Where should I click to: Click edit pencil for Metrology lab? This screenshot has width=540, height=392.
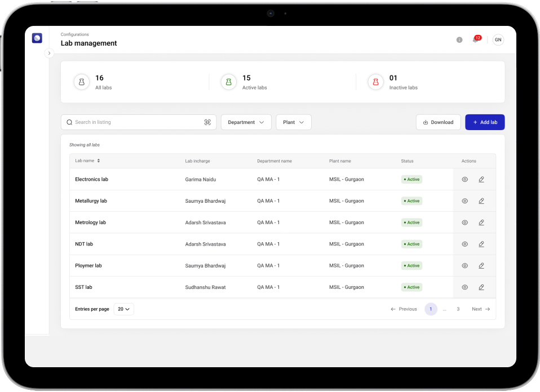point(481,222)
